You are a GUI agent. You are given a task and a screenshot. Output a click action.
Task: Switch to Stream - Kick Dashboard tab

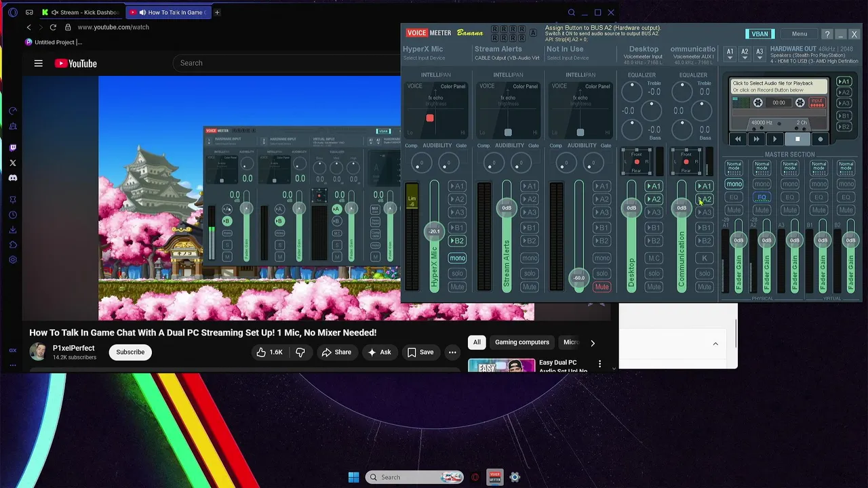[82, 12]
